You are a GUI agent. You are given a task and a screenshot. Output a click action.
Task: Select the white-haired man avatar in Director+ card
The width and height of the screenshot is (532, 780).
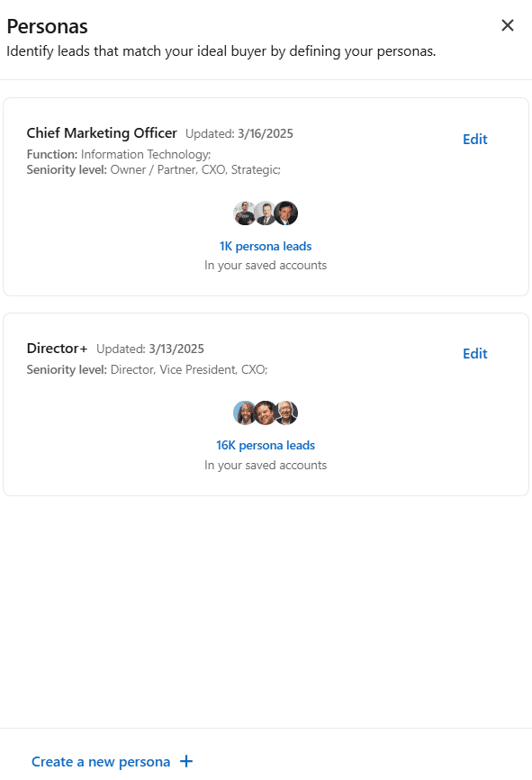(286, 413)
